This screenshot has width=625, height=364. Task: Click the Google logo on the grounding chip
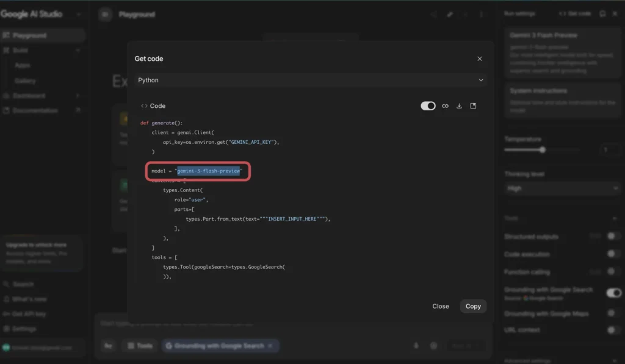pos(168,346)
